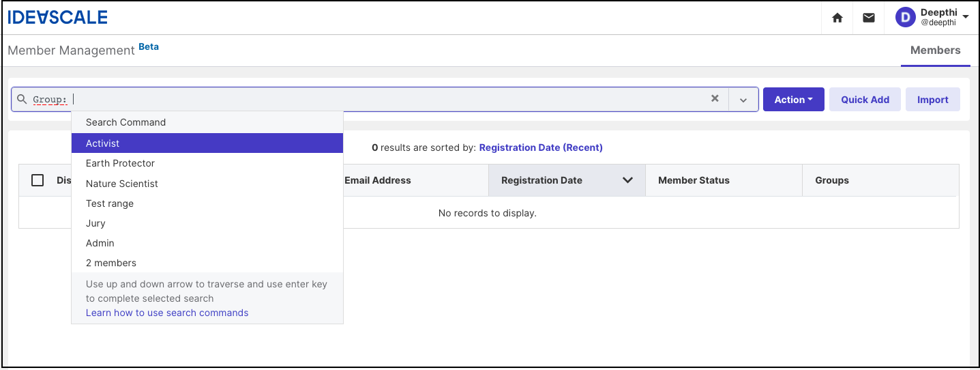Select Activist from group suggestions
This screenshot has width=980, height=370.
pos(207,143)
